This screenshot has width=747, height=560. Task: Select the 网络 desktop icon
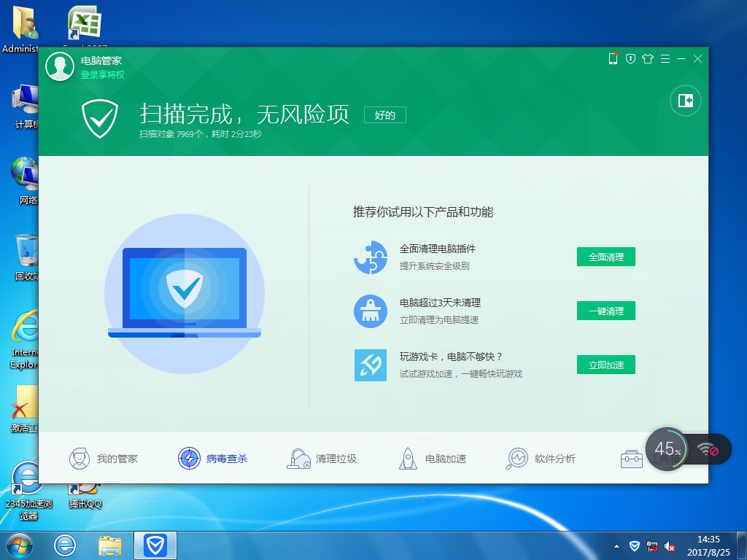pos(25,181)
